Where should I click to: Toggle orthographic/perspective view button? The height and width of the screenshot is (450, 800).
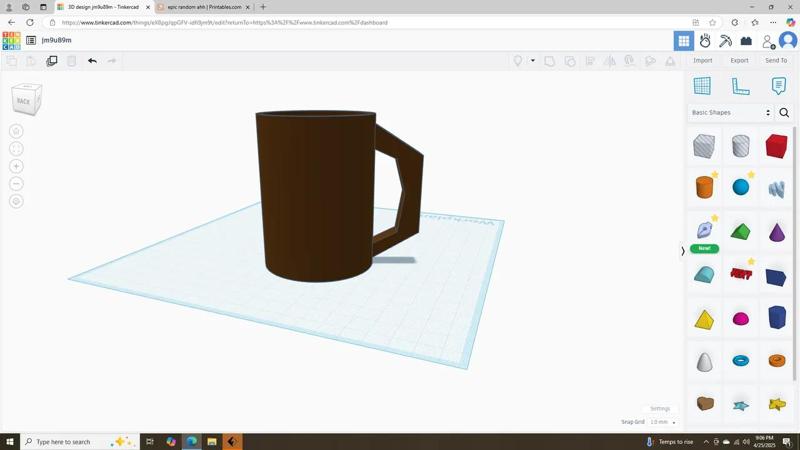coord(16,201)
